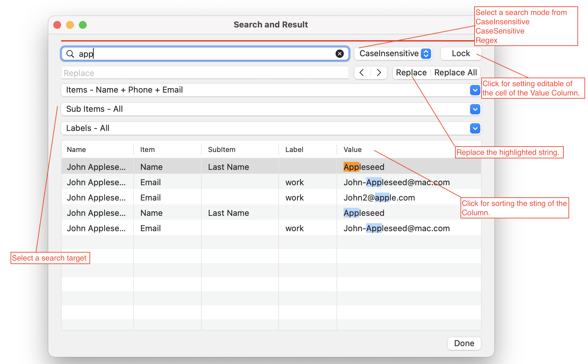This screenshot has width=588, height=364.
Task: Sort by the Name column header
Action: [x=76, y=150]
